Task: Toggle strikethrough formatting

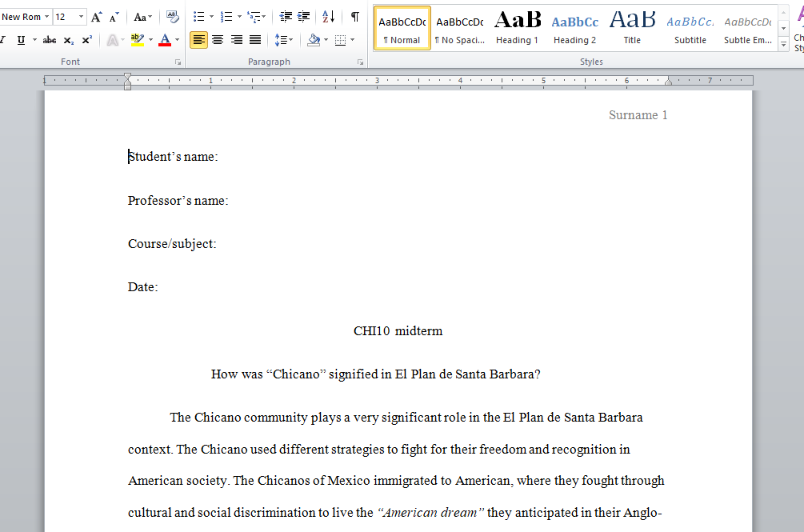Action: (x=50, y=40)
